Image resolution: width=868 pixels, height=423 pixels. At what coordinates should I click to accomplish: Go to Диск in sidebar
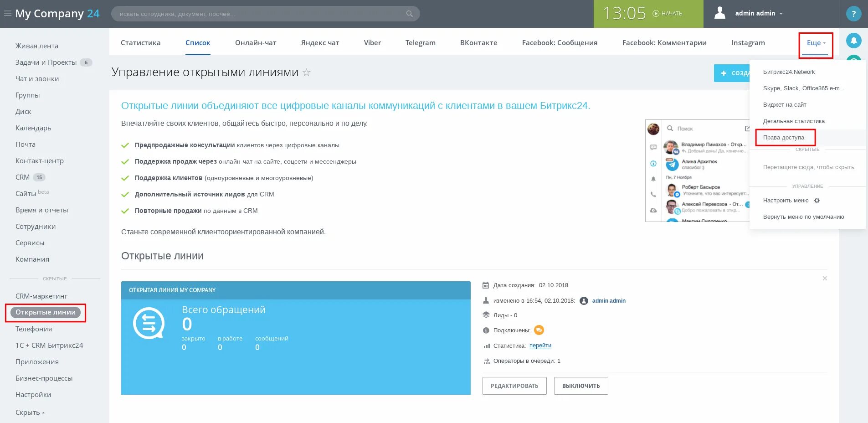tap(23, 112)
